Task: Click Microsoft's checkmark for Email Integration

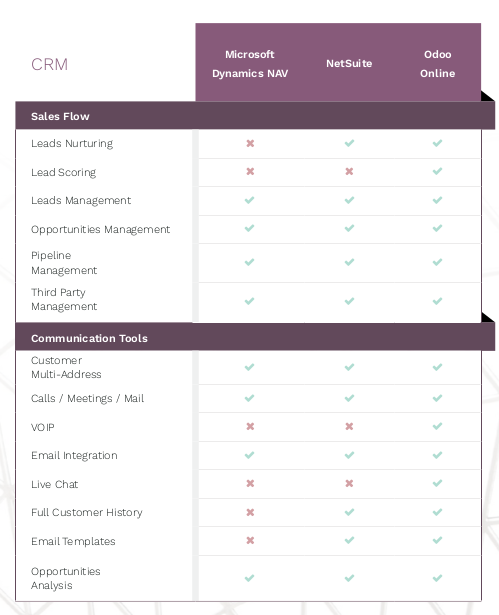Action: (250, 455)
